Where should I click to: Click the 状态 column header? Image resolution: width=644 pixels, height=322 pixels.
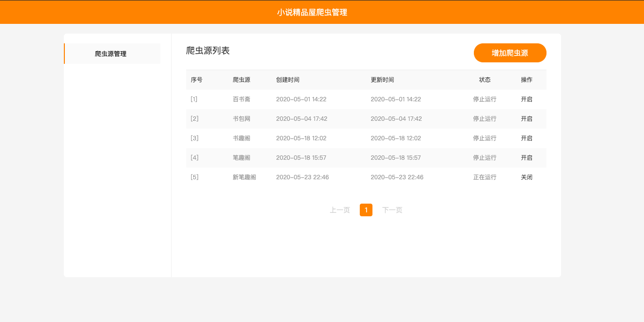(x=485, y=80)
